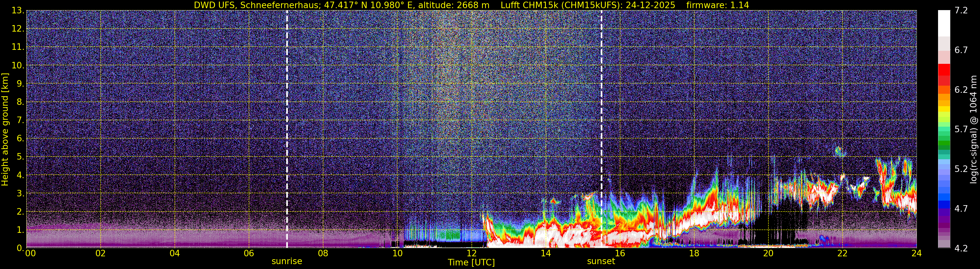Viewport: 980px width, 269px height.
Task: Click the "sunrise" label below the time axis
Action: 287,262
